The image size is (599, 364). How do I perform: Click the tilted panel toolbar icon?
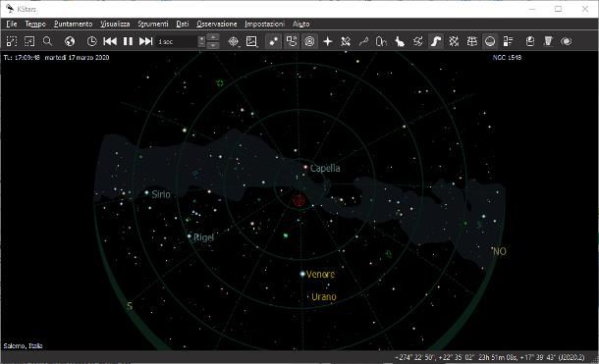[x=548, y=41]
